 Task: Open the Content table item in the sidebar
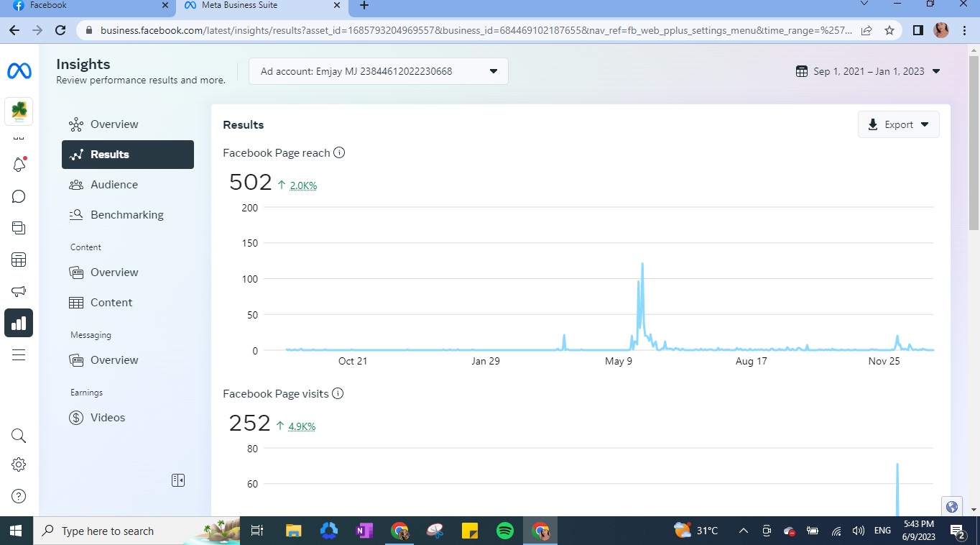pyautogui.click(x=128, y=303)
